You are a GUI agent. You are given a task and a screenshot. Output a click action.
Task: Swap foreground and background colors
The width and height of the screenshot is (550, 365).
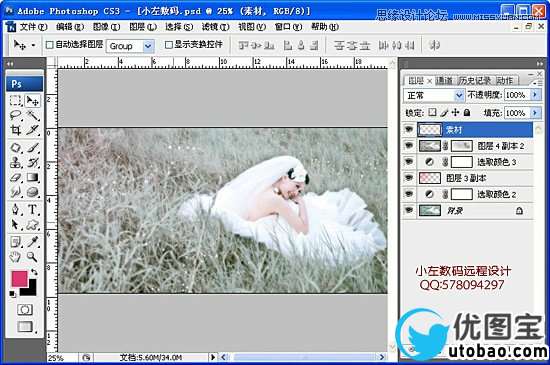[34, 272]
